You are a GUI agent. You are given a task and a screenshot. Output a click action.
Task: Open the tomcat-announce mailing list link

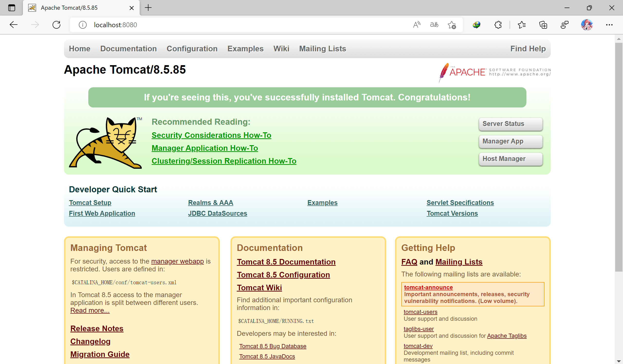(x=429, y=287)
